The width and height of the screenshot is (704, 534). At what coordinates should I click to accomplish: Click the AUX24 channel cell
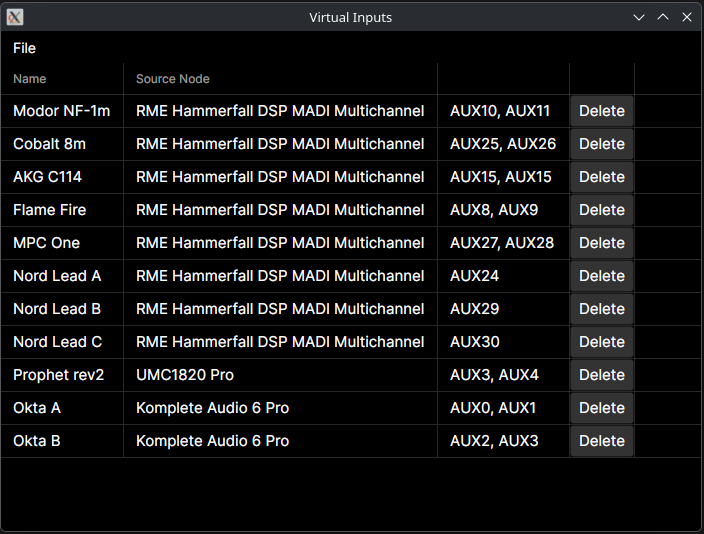click(x=503, y=276)
